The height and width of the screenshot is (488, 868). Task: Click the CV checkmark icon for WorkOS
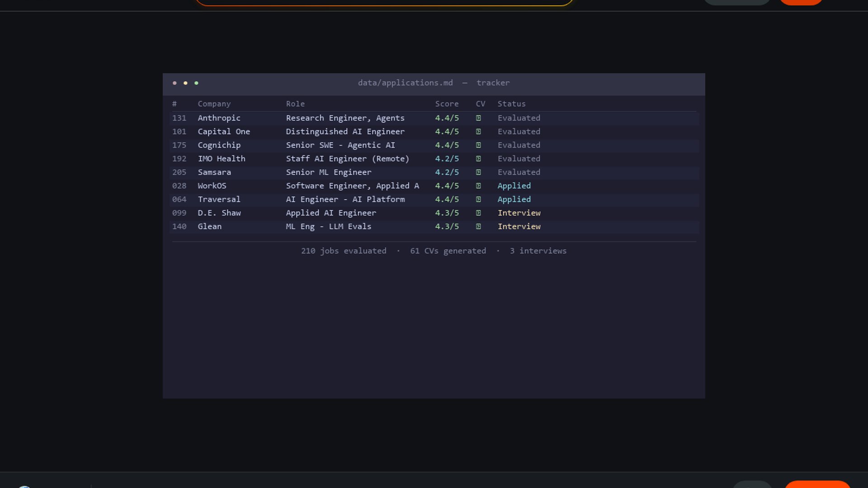pyautogui.click(x=478, y=186)
